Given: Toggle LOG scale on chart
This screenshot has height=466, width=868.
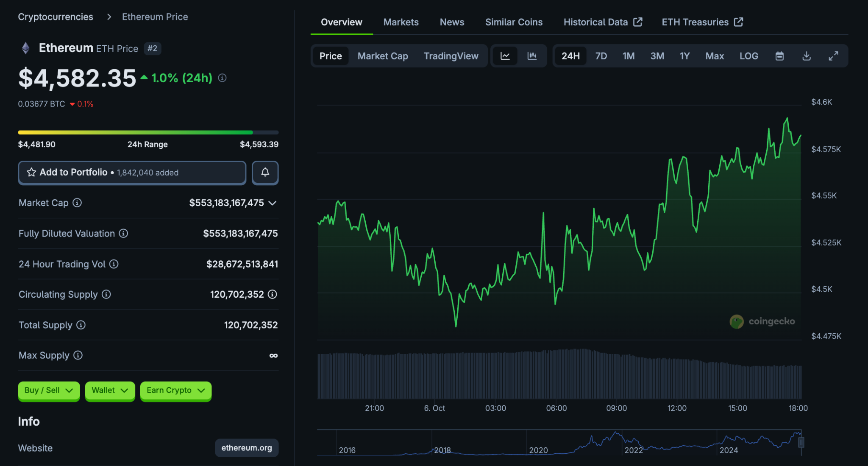Looking at the screenshot, I should click(x=748, y=56).
